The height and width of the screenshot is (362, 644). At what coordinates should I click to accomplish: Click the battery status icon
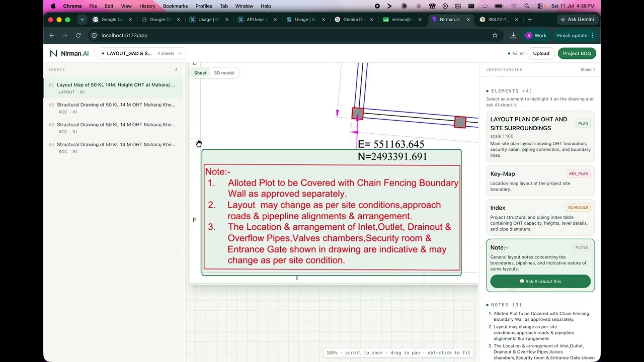tap(499, 6)
